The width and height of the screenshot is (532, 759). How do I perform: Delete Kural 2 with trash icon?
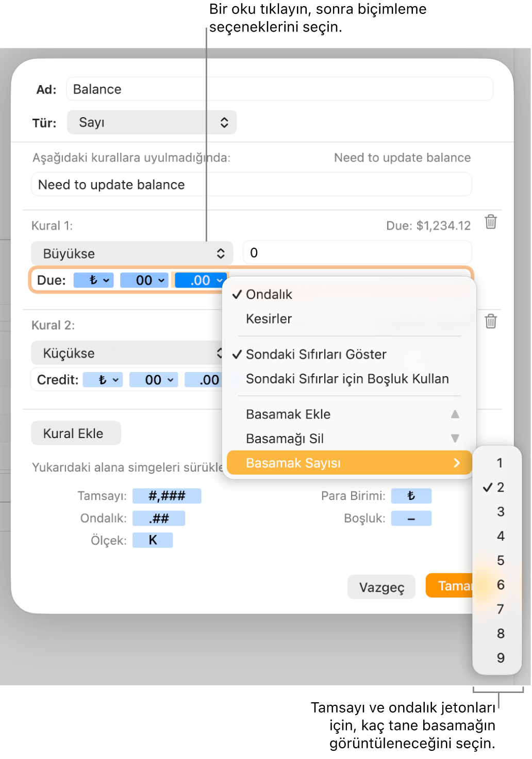[491, 321]
